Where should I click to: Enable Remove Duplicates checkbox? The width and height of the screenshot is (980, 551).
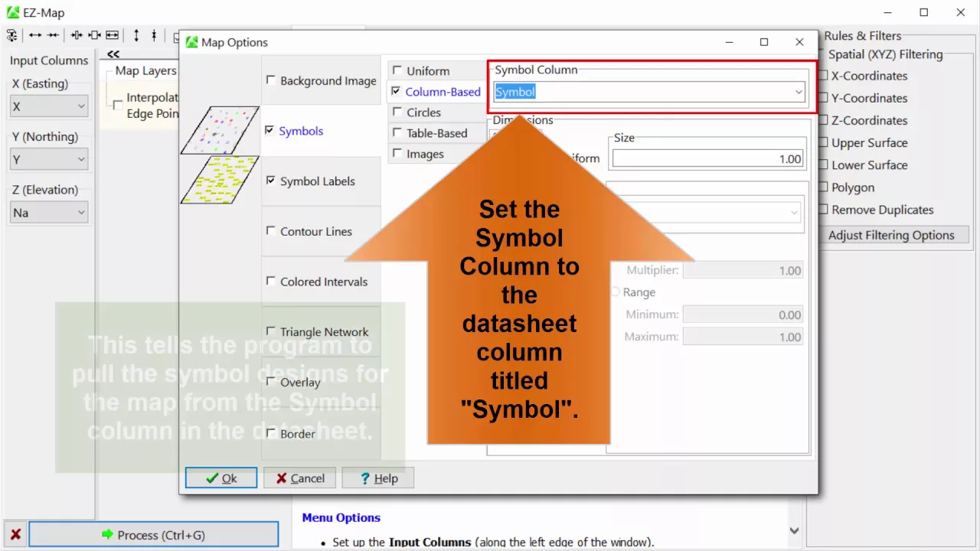(x=824, y=209)
